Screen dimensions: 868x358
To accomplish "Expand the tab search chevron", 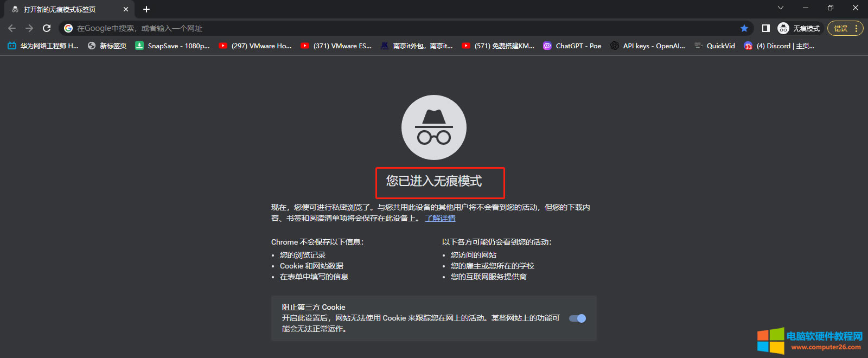I will pos(780,8).
